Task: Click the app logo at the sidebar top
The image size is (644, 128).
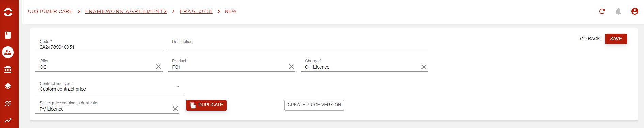Action: pyautogui.click(x=8, y=12)
